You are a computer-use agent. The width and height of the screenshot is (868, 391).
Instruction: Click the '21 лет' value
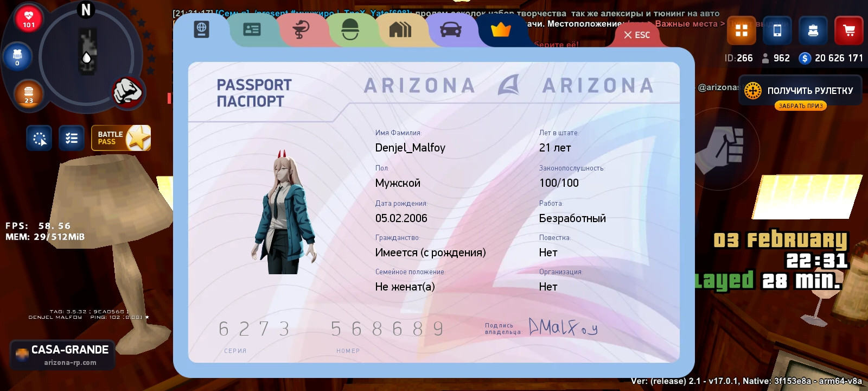pyautogui.click(x=555, y=148)
